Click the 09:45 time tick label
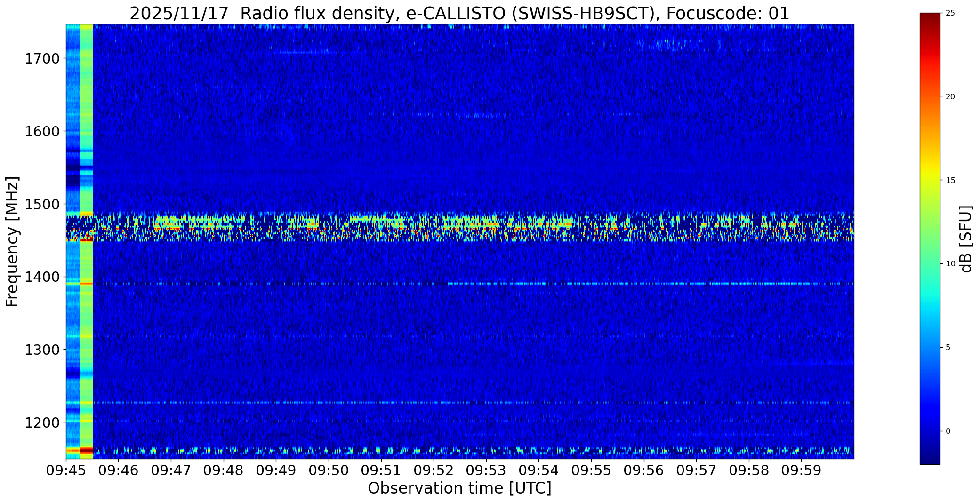This screenshot has height=502, width=980. pos(66,470)
